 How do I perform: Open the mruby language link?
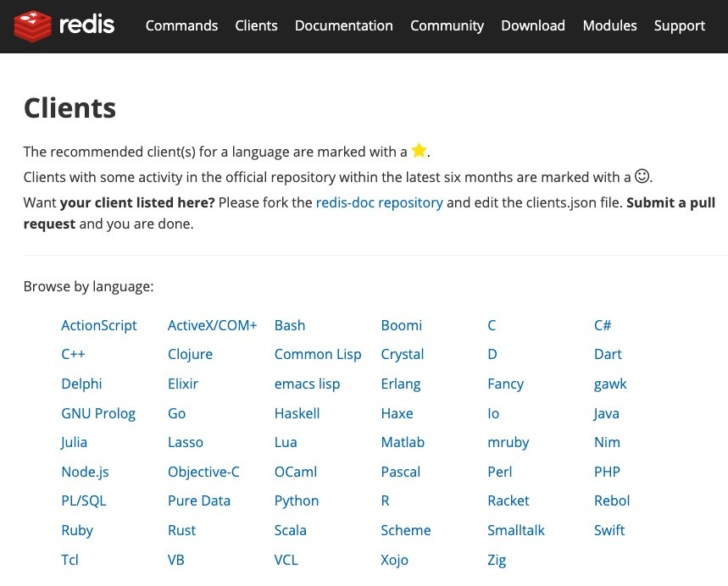(508, 442)
